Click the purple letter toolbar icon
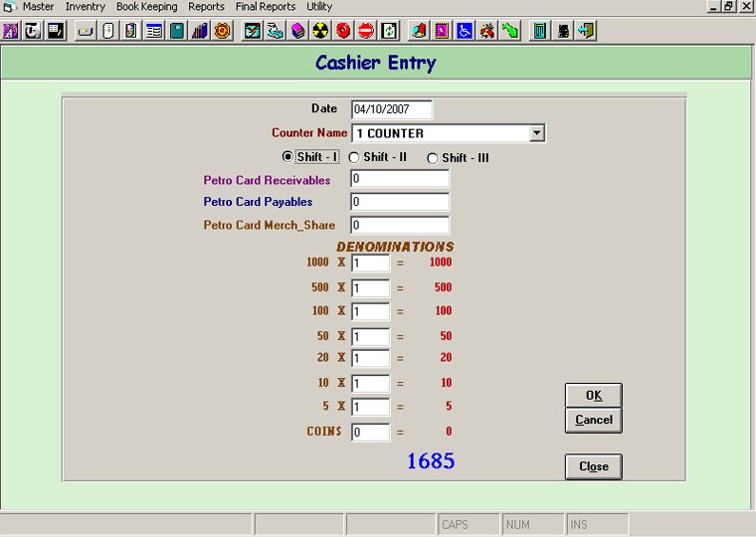The width and height of the screenshot is (756, 537). click(x=11, y=31)
